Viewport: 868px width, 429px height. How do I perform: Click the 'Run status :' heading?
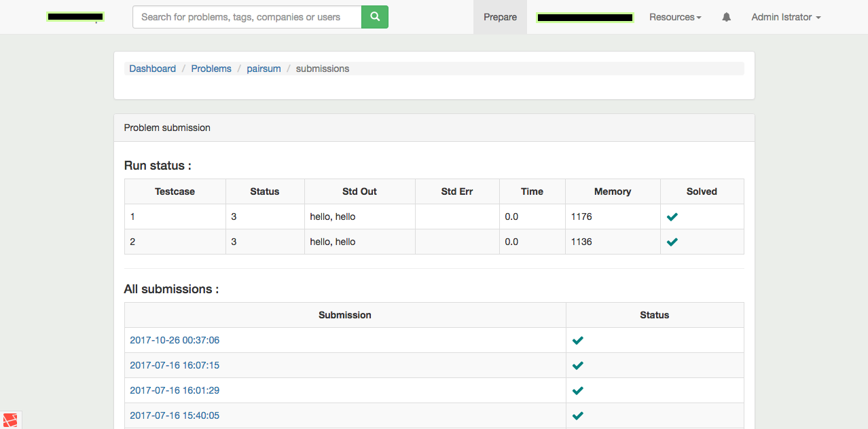tap(158, 166)
